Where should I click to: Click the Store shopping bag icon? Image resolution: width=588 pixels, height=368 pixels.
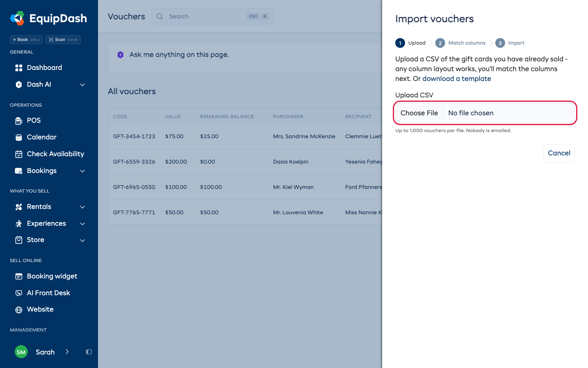coord(19,240)
